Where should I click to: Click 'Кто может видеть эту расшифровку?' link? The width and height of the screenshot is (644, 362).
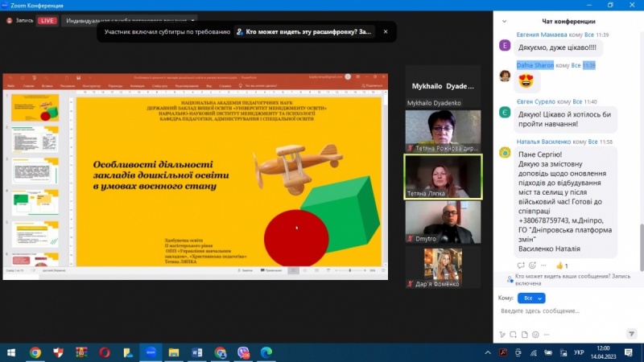303,32
